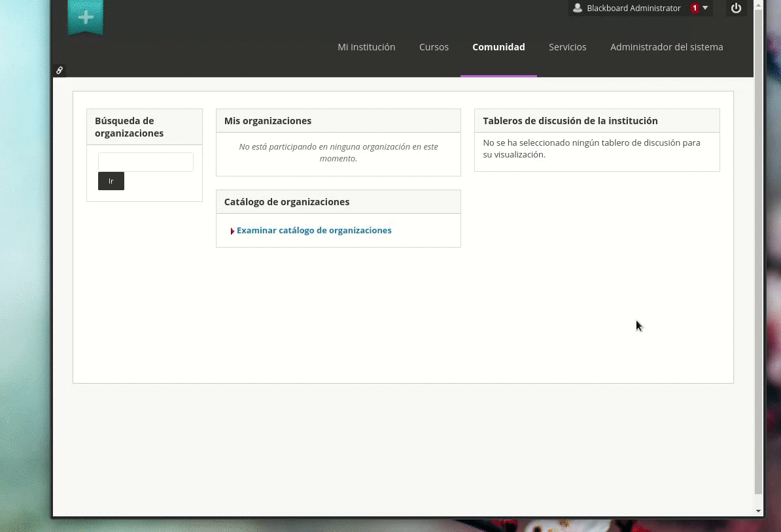Click the red arrow bullet beside Examinar catálogo

pos(232,231)
